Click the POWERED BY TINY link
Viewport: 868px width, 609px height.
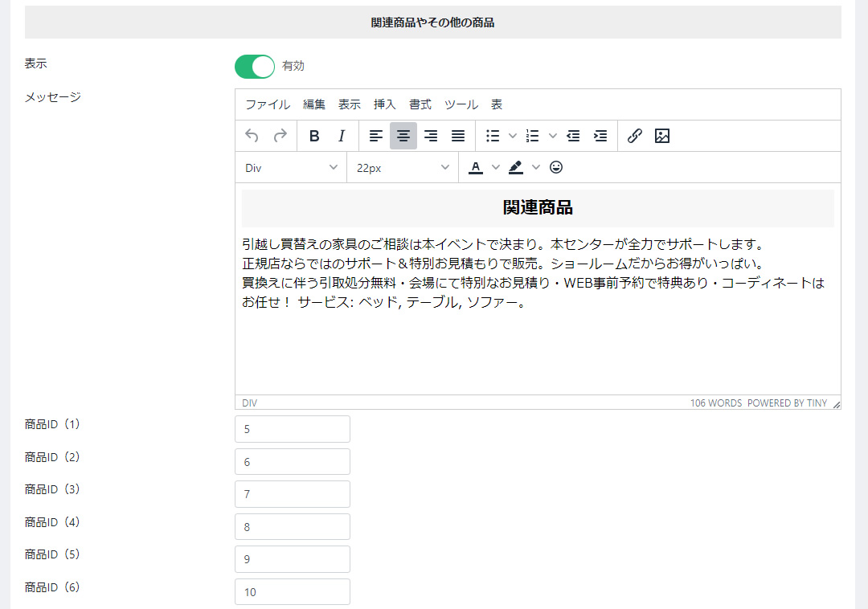tap(787, 403)
